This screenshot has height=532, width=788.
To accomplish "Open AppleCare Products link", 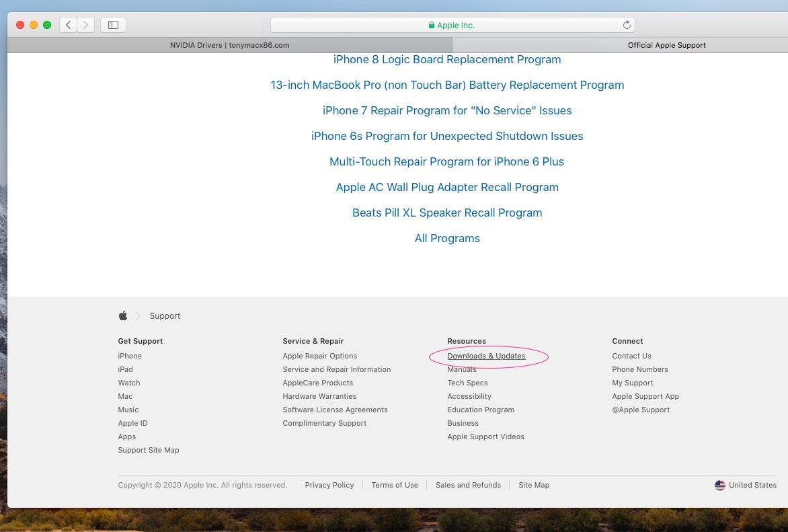I will pos(317,383).
